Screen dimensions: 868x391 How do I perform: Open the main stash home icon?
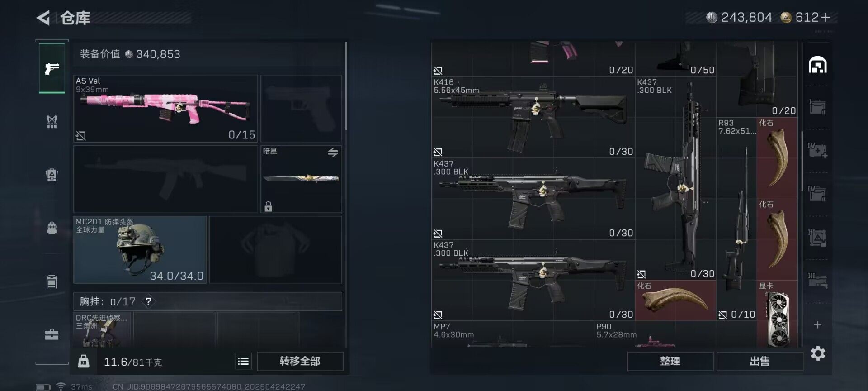pyautogui.click(x=817, y=65)
